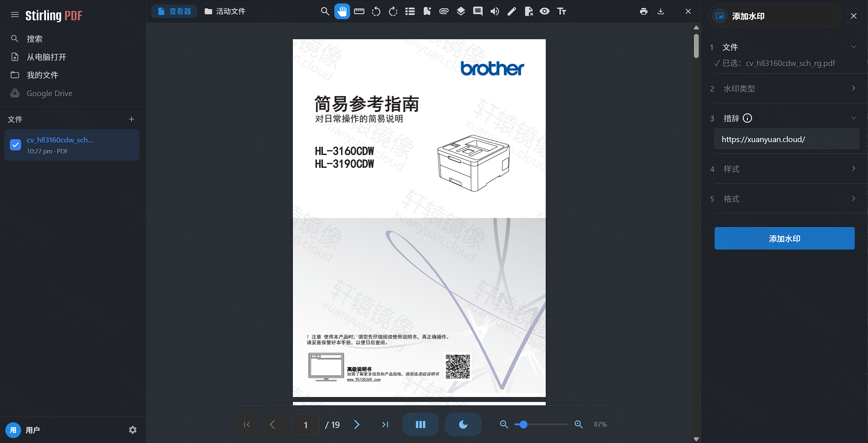Click the read-aloud speaker icon

pyautogui.click(x=494, y=11)
